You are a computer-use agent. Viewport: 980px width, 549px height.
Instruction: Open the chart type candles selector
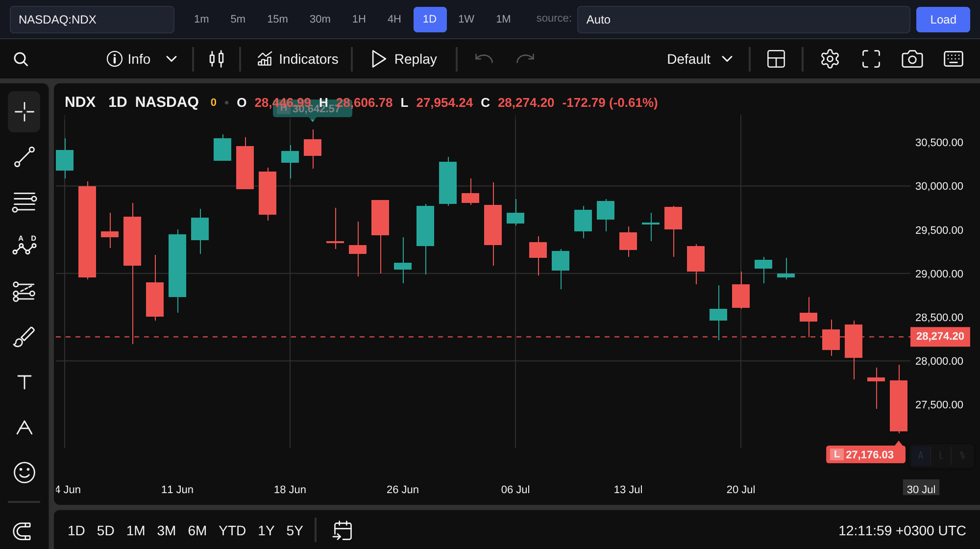(x=217, y=59)
